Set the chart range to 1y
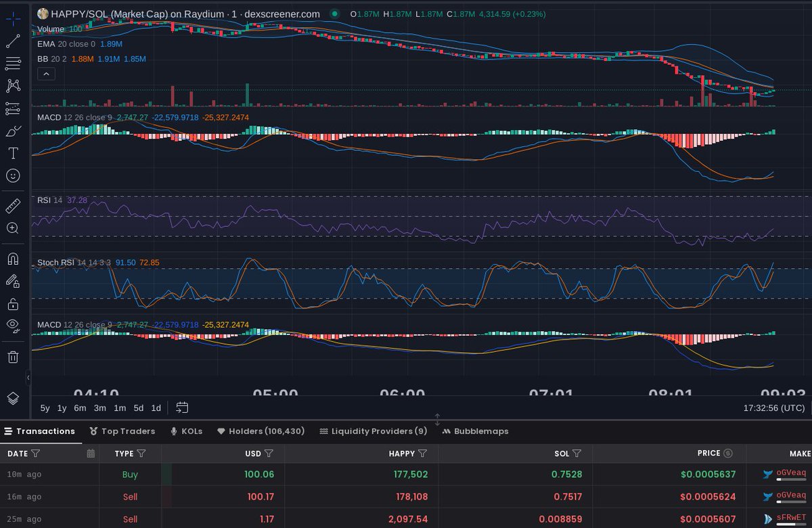This screenshot has width=812, height=528. [62, 408]
